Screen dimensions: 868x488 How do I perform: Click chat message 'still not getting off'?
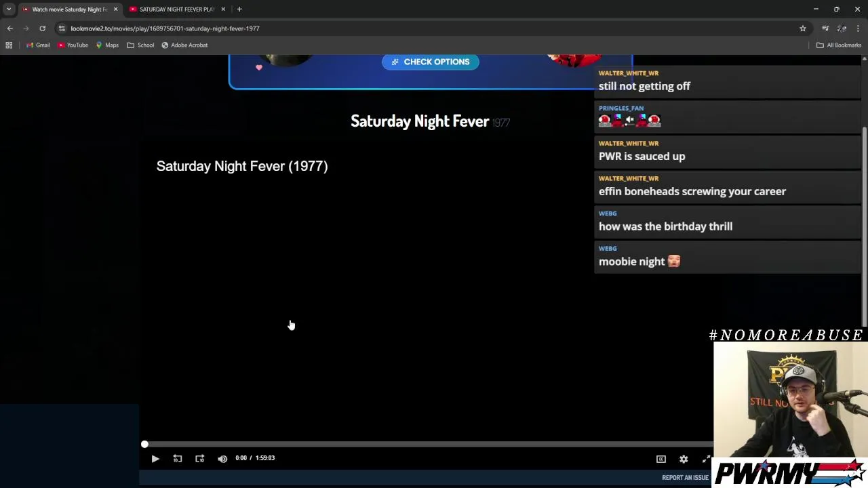pos(644,86)
